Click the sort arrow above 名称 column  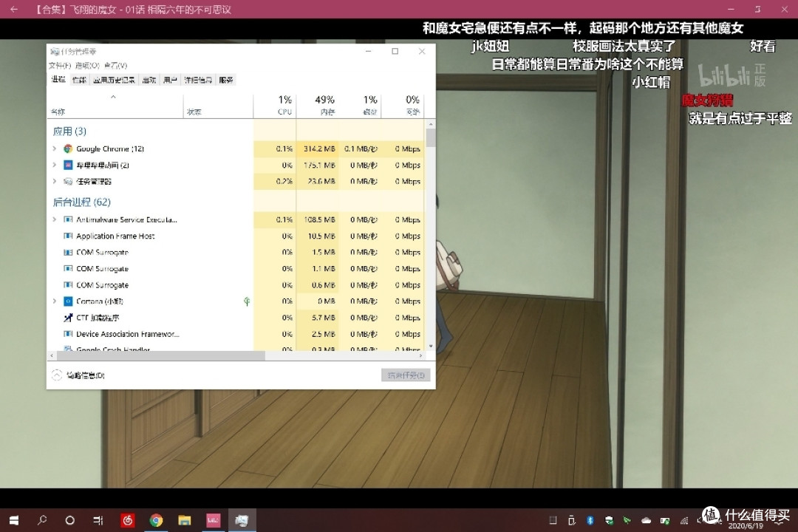[x=114, y=97]
